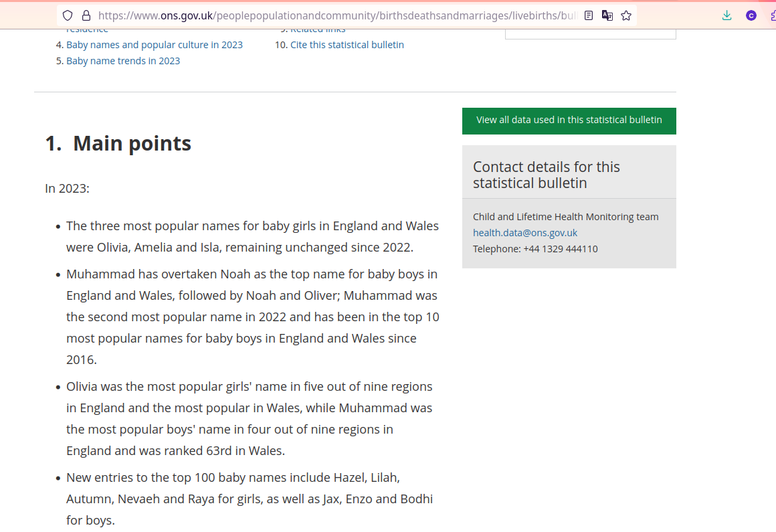Image resolution: width=776 pixels, height=532 pixels.
Task: Click the Olivia, Amelia and Isla bullet
Action: [252, 236]
